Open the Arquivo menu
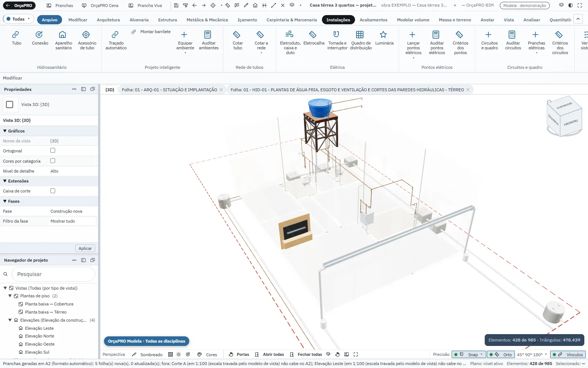588x368 pixels. click(x=50, y=20)
